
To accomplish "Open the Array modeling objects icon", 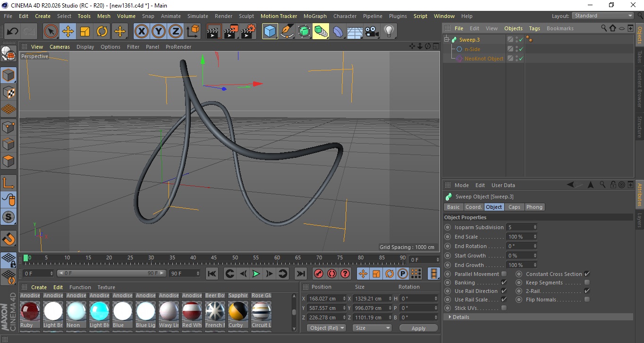I will [321, 32].
